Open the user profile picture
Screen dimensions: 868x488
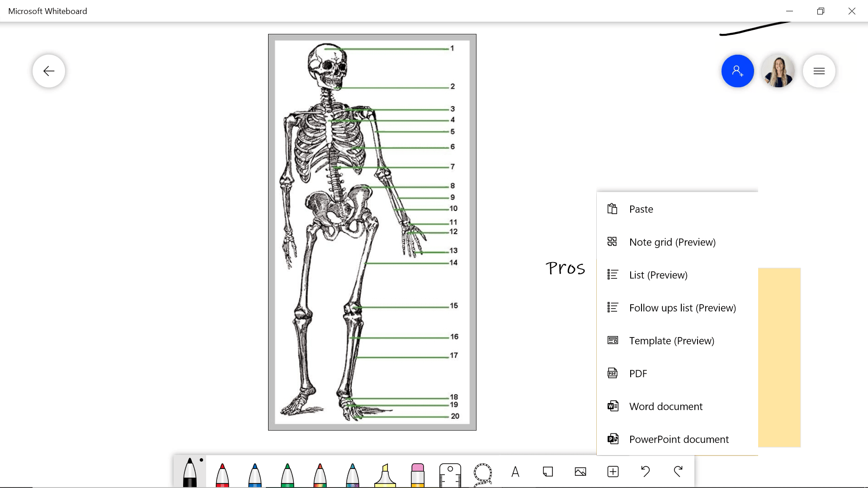[778, 71]
